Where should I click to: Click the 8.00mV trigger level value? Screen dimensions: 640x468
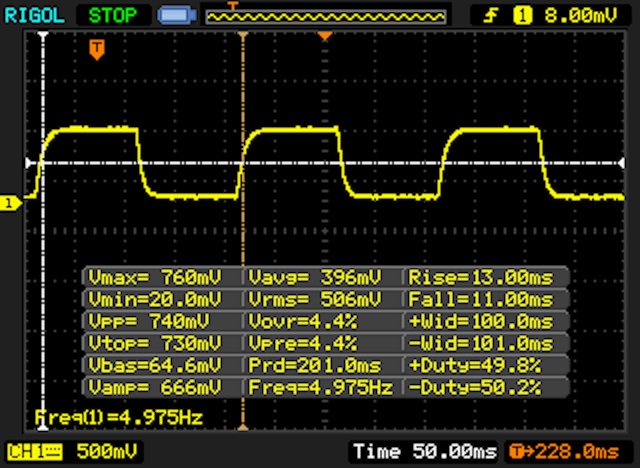click(x=580, y=16)
